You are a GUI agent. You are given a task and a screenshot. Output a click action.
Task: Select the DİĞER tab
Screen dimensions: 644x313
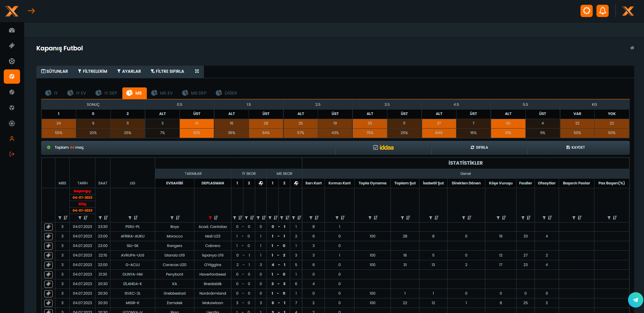click(x=226, y=93)
